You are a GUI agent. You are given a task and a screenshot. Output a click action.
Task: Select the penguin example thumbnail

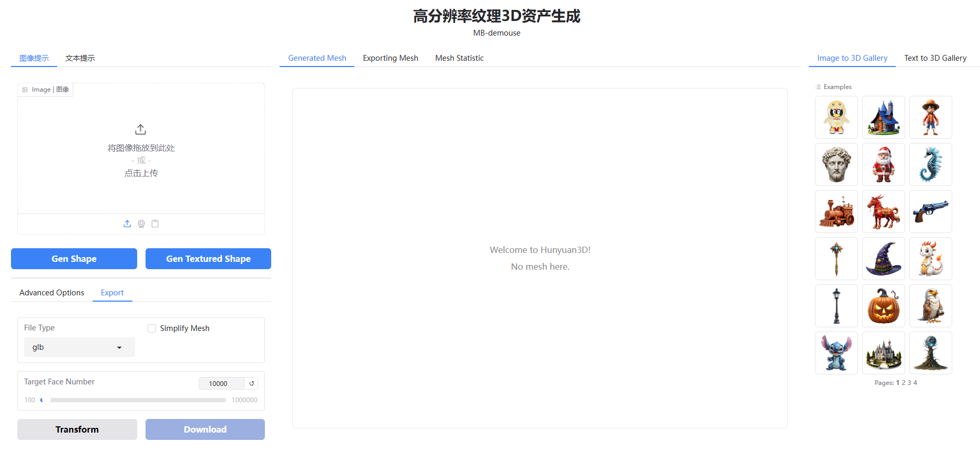836,117
